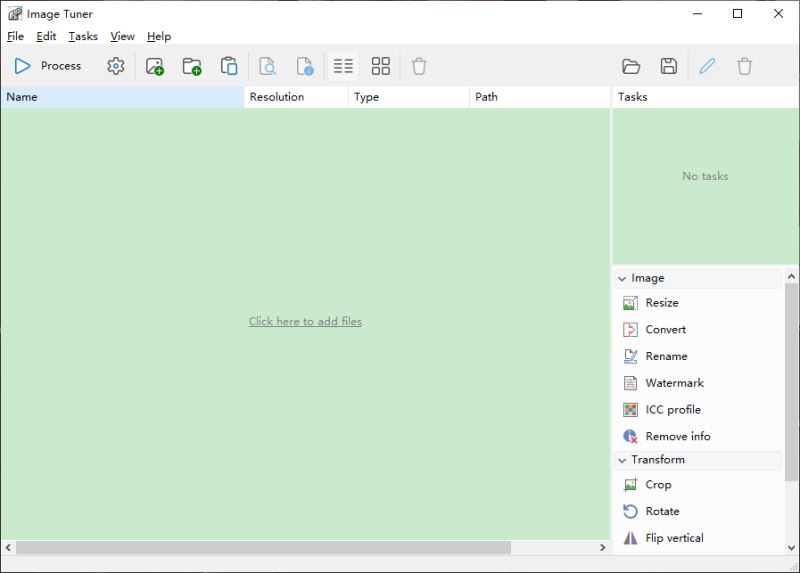Select the 'Remove info' task text
Viewport: 800px width, 573px height.
coord(678,436)
